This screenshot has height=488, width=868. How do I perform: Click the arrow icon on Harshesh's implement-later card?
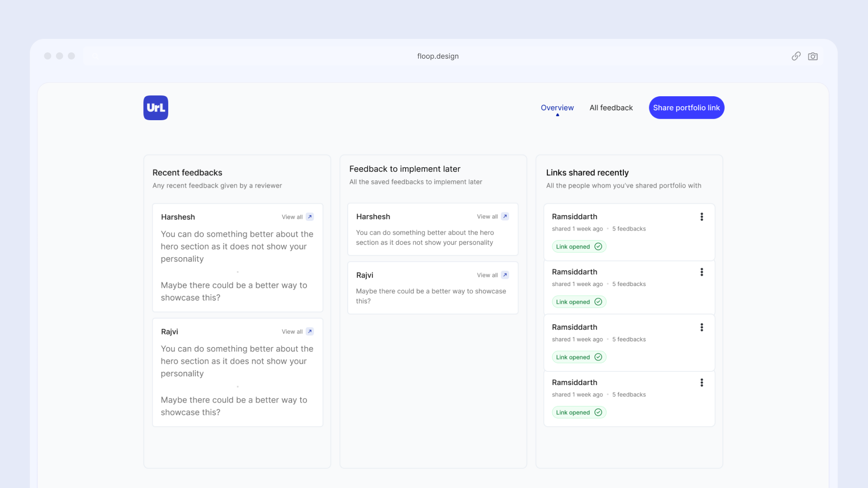pos(505,216)
